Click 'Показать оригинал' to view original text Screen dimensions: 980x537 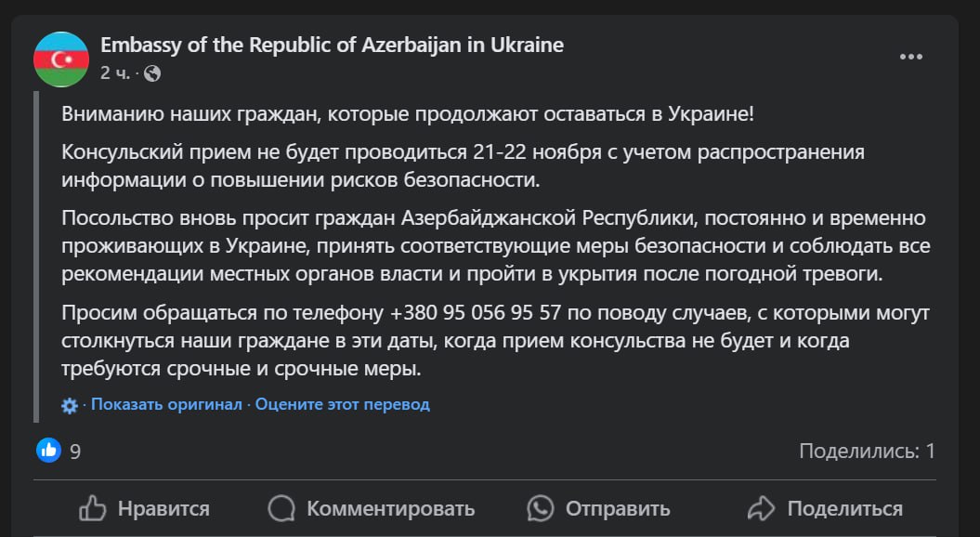[x=166, y=404]
